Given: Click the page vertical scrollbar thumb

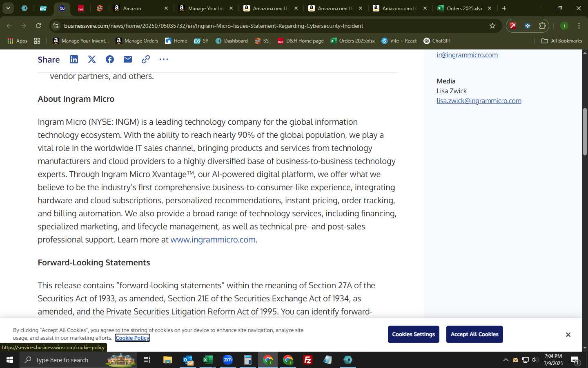Looking at the screenshot, I should pyautogui.click(x=585, y=132).
